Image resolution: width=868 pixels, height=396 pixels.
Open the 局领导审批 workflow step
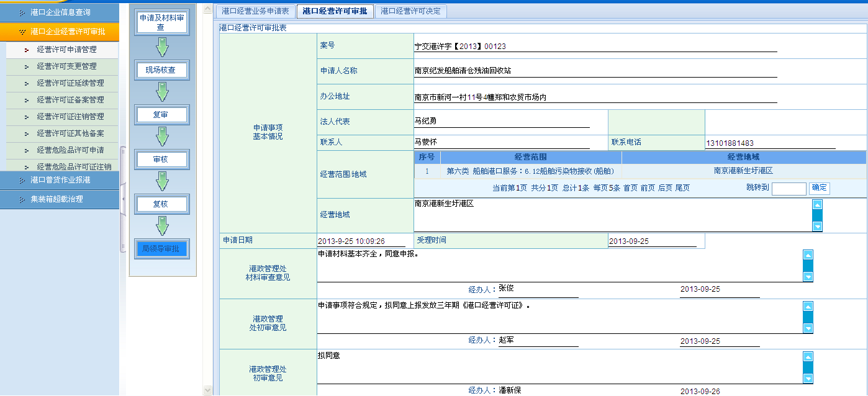click(x=161, y=249)
